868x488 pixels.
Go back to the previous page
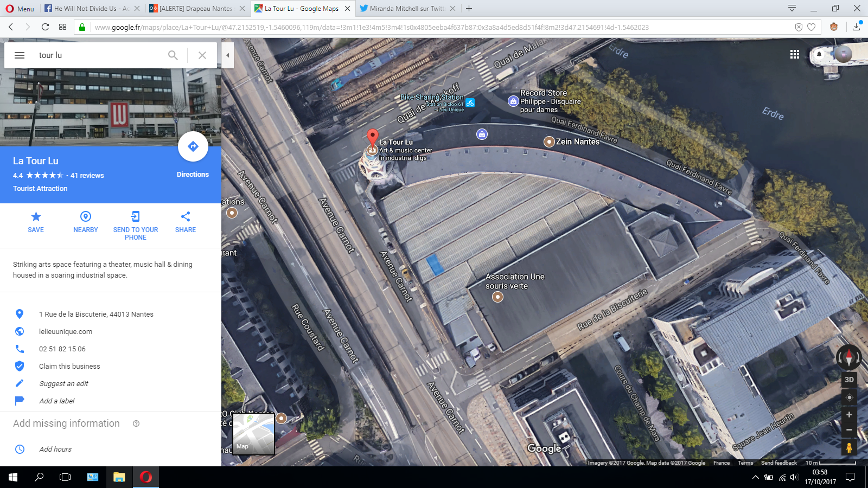coord(11,27)
